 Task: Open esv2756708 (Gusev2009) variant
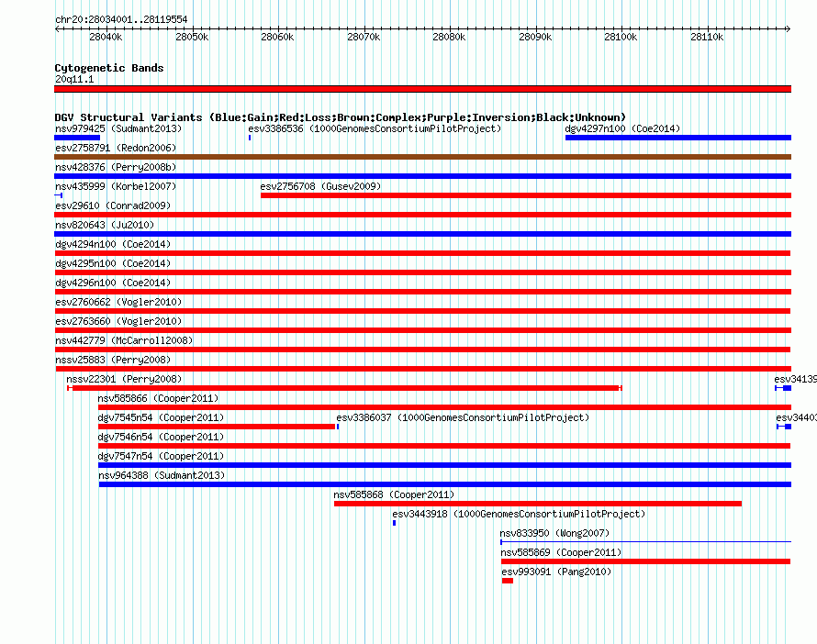tap(320, 186)
